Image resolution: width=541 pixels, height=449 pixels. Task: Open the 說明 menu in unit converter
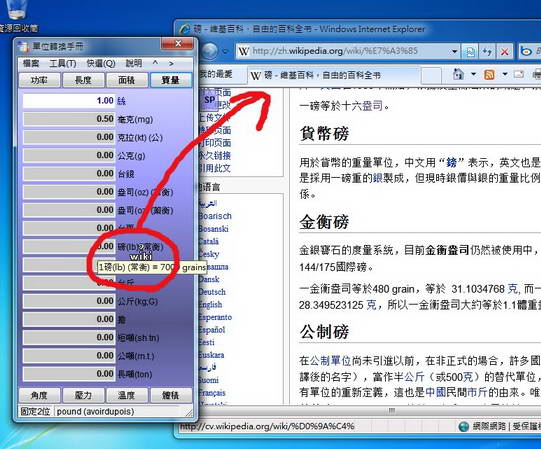[134, 64]
